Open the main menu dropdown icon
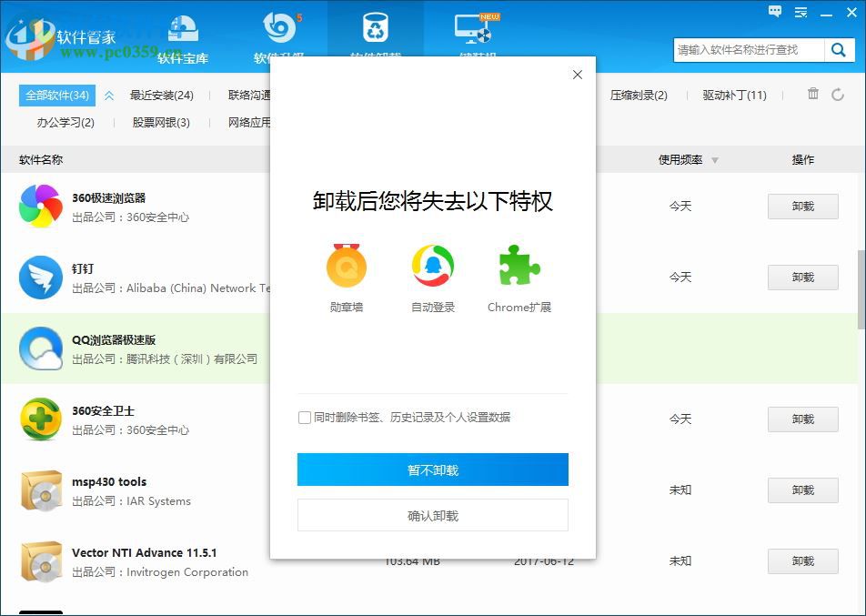 (801, 12)
